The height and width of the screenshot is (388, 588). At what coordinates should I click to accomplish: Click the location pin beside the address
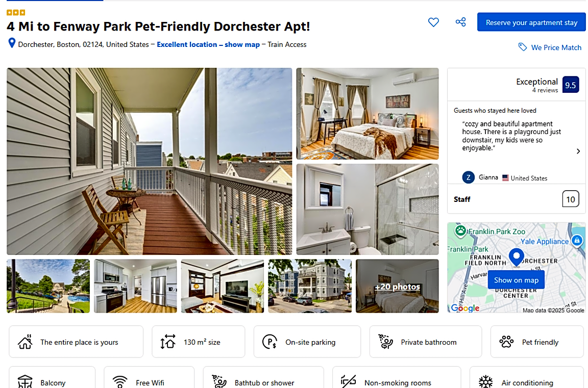[x=12, y=43]
